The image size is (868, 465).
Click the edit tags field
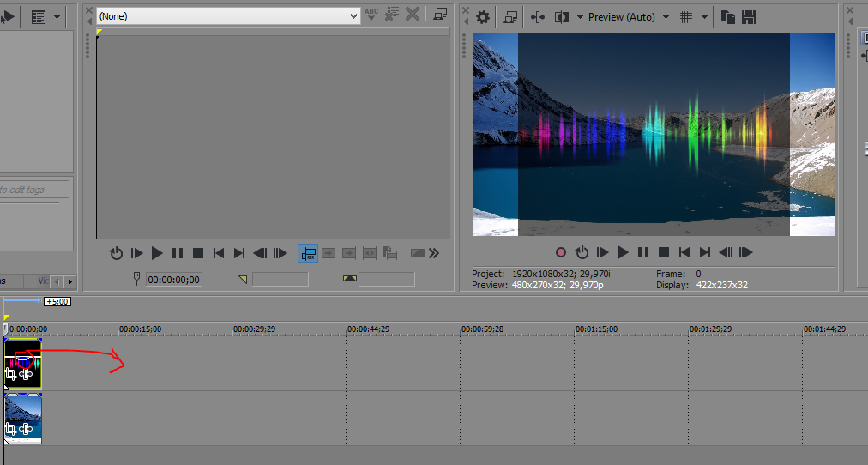pyautogui.click(x=34, y=190)
